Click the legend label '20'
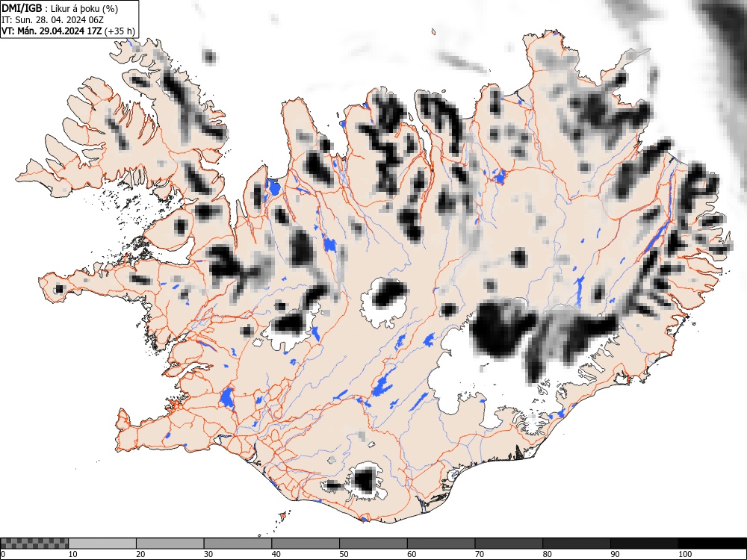The height and width of the screenshot is (560, 747). tap(141, 554)
